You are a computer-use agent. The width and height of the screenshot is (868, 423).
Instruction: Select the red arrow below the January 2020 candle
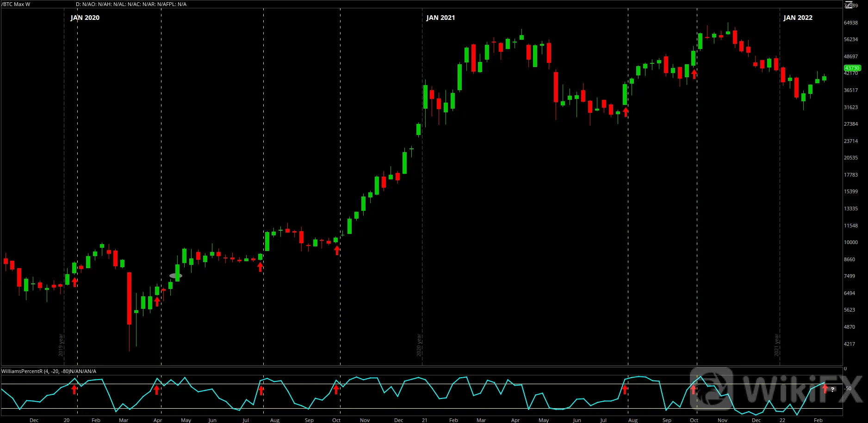tap(75, 282)
